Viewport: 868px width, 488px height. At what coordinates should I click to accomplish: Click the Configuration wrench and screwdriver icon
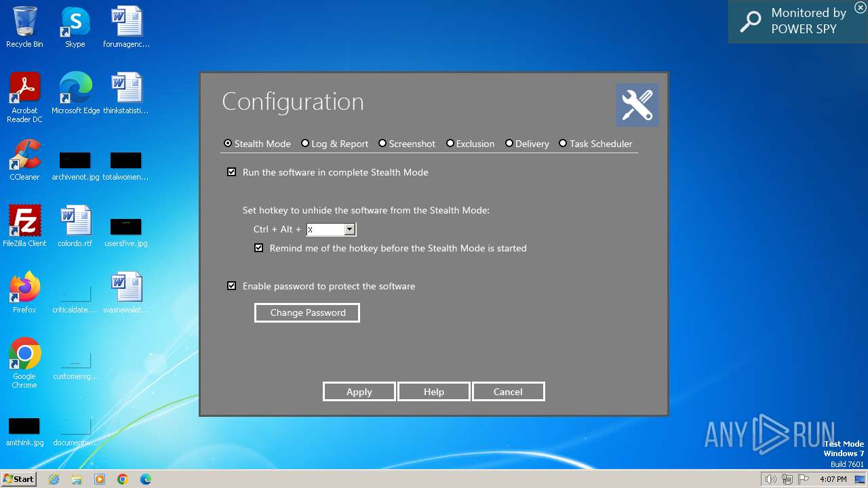click(x=637, y=105)
